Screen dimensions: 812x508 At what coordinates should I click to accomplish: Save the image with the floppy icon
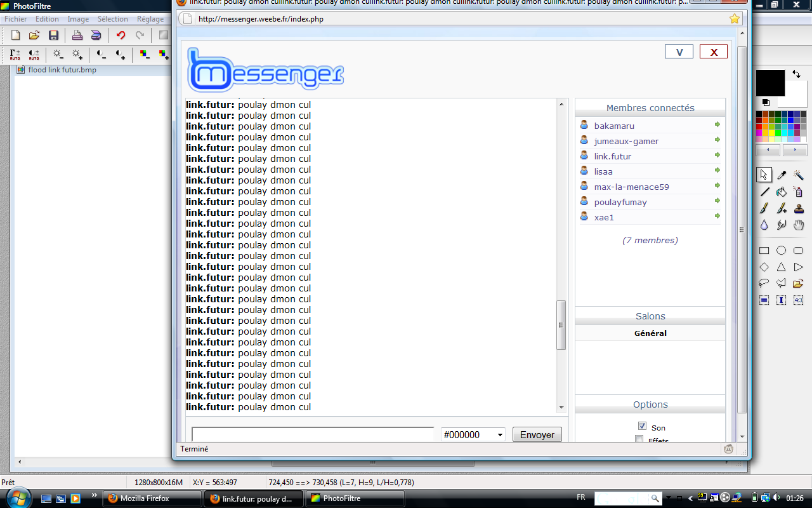[53, 36]
